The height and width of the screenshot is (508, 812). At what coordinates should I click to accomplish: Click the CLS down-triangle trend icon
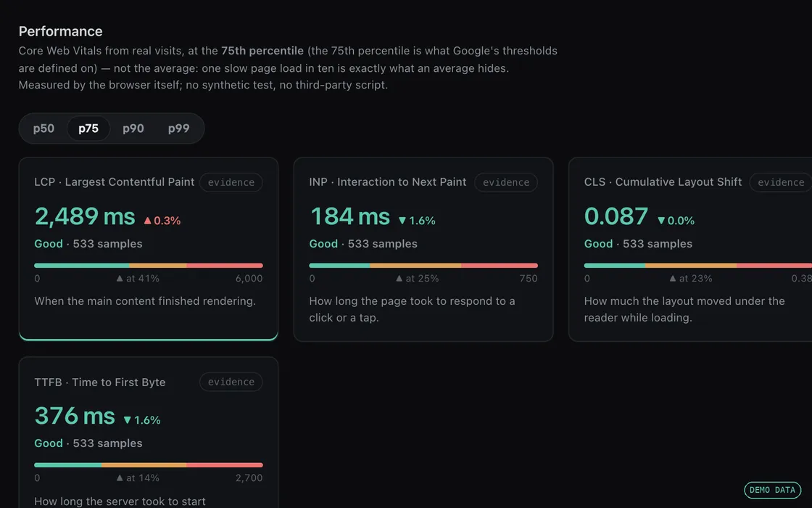coord(661,221)
